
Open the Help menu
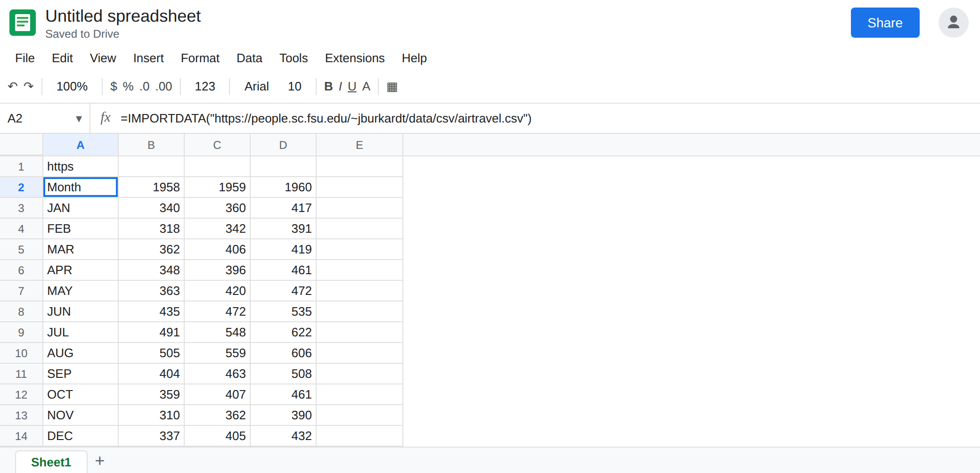(414, 58)
